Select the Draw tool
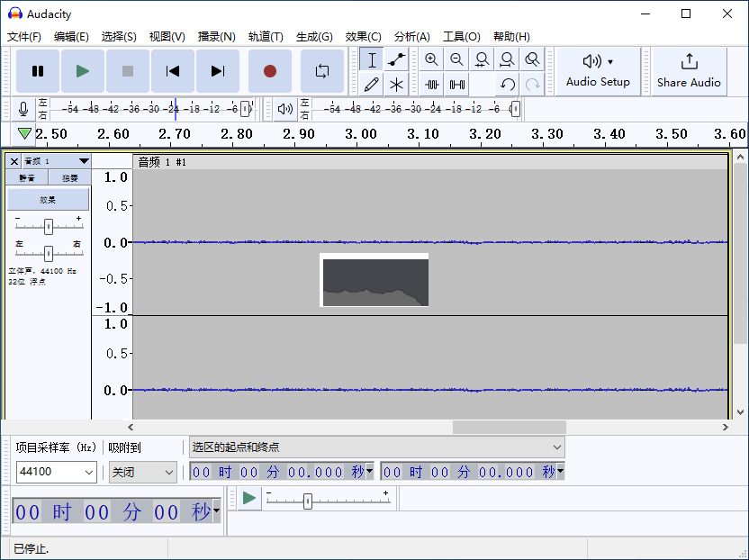Screen dimensions: 749x560 tap(370, 86)
